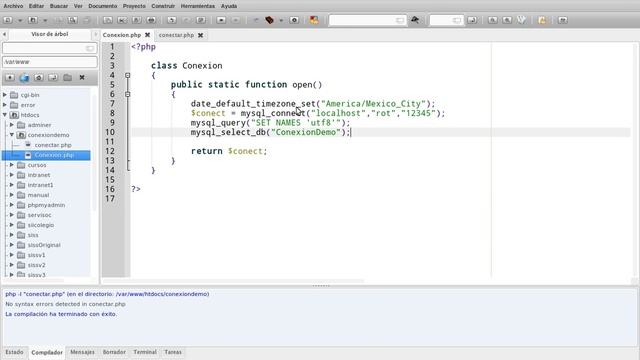Click the go-to-line jump icon
This screenshot has width=640, height=360.
tap(472, 20)
